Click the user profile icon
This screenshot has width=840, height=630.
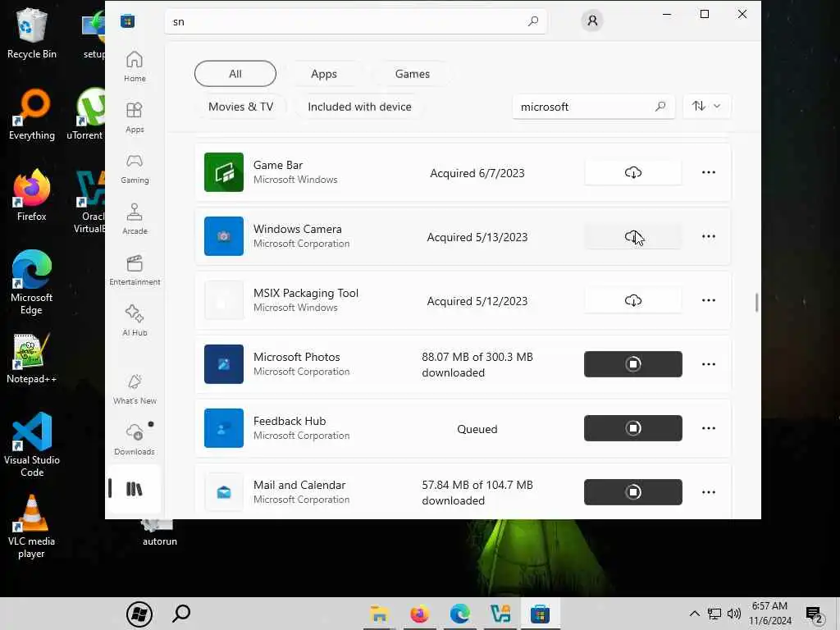pos(592,21)
